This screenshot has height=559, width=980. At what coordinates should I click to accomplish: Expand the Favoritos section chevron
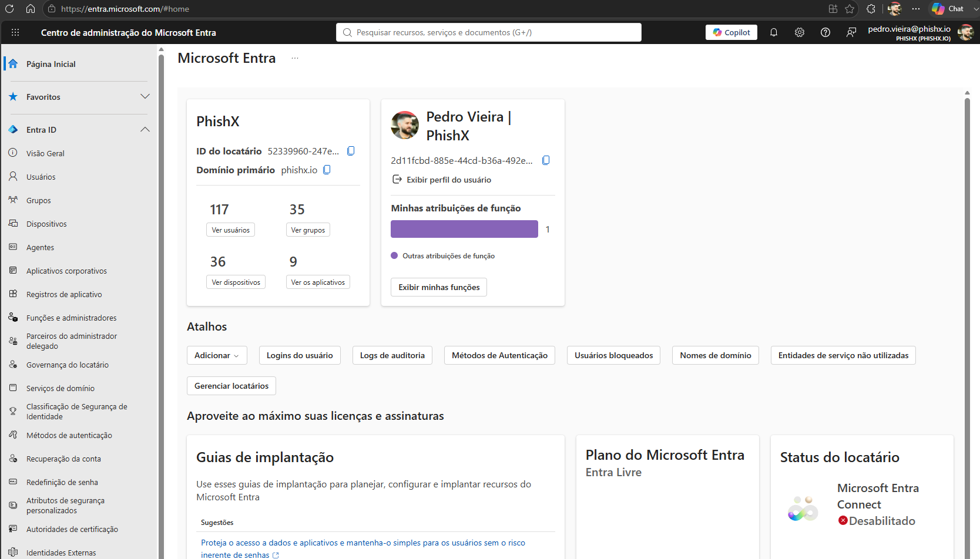click(x=145, y=96)
